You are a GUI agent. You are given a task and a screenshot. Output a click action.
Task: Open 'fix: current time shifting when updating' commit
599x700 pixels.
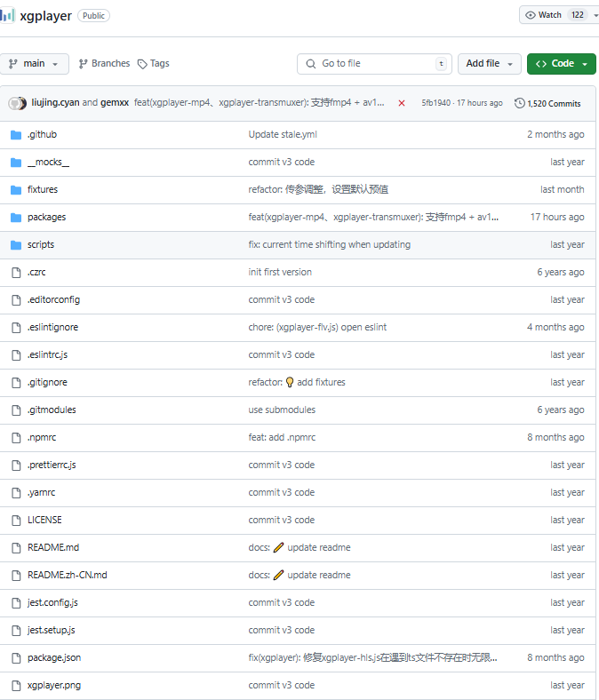329,244
